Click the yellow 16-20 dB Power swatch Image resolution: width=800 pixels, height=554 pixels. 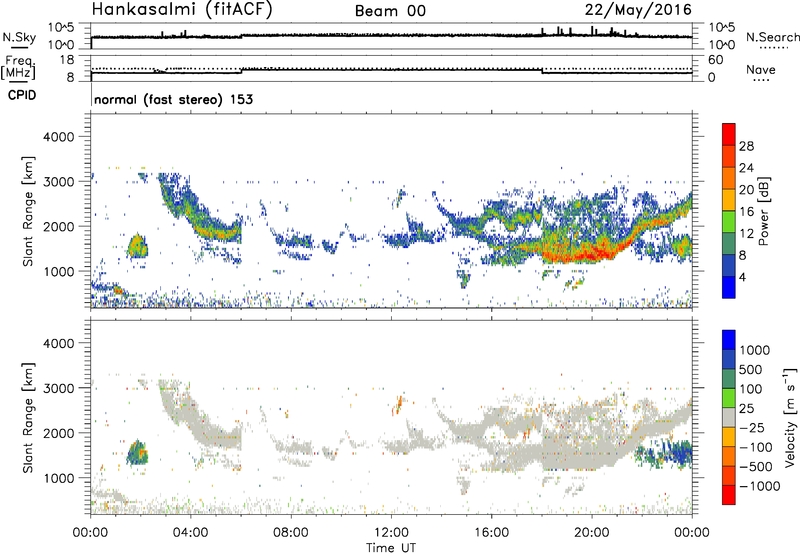(x=729, y=199)
